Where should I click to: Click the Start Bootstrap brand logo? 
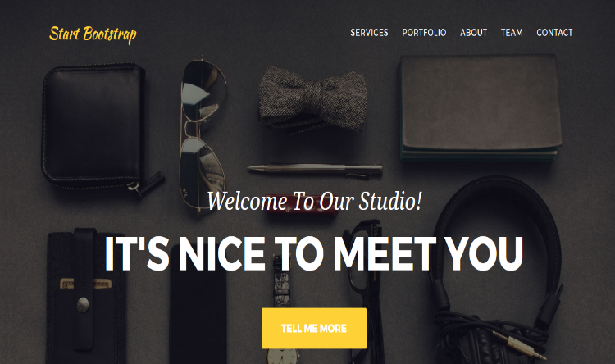click(93, 34)
